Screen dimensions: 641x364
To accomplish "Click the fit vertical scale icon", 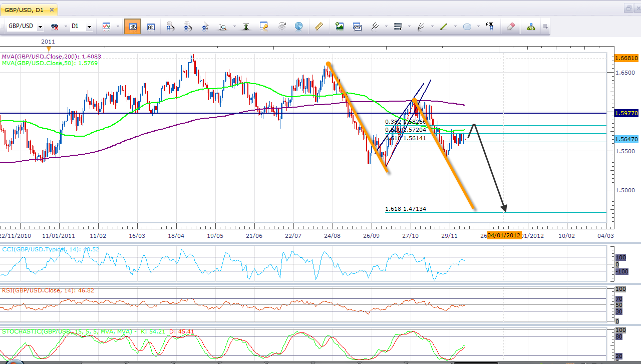I will coord(246,27).
